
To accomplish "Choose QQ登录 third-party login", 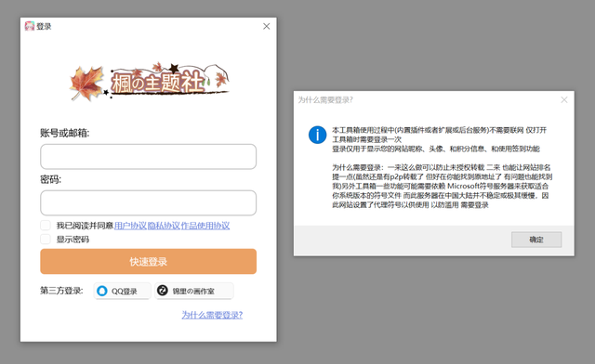I will coord(122,291).
